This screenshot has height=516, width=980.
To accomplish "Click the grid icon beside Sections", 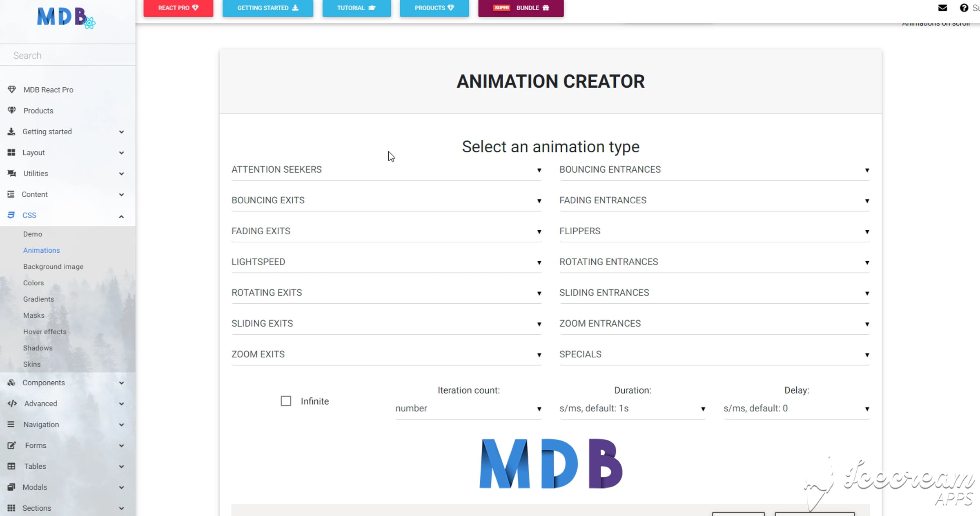I will click(11, 508).
